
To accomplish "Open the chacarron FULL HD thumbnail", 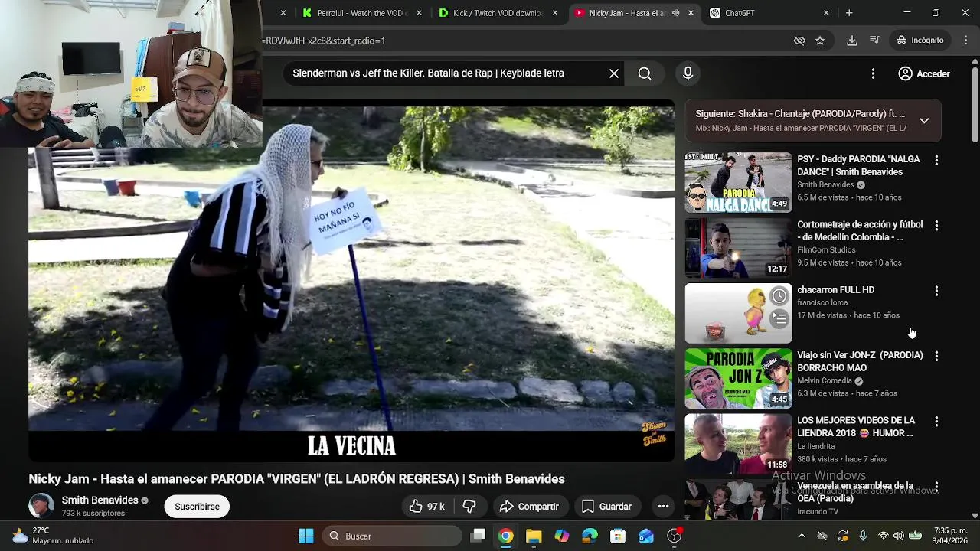I will tap(738, 313).
